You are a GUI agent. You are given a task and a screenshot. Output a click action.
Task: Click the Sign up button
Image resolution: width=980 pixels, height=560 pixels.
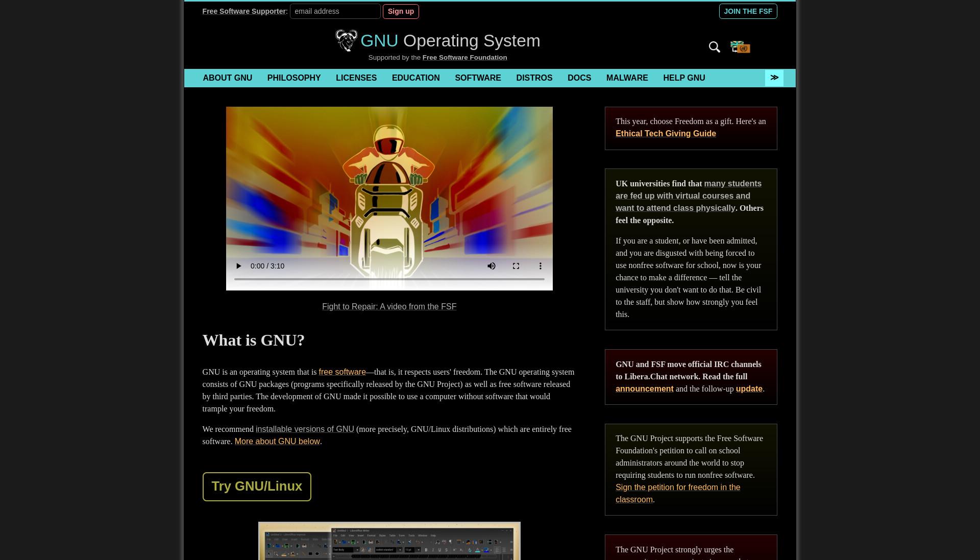401,11
